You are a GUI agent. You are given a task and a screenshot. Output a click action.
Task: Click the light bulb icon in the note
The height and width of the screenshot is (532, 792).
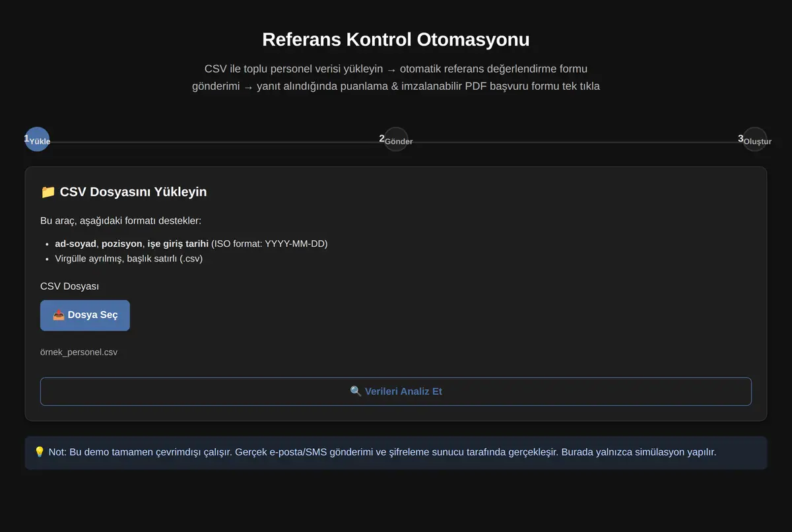[39, 452]
